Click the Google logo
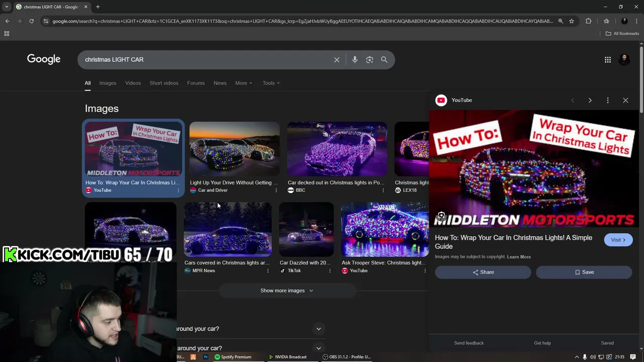 pyautogui.click(x=44, y=59)
